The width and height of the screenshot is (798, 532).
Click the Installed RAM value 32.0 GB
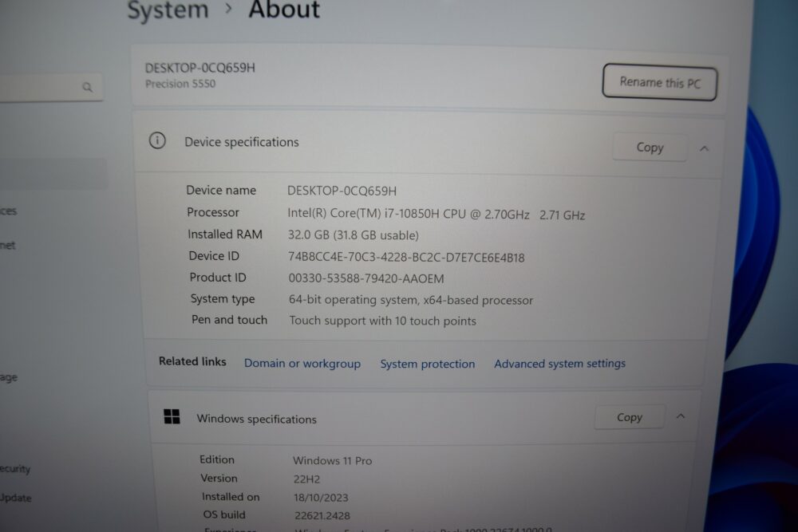pyautogui.click(x=354, y=235)
